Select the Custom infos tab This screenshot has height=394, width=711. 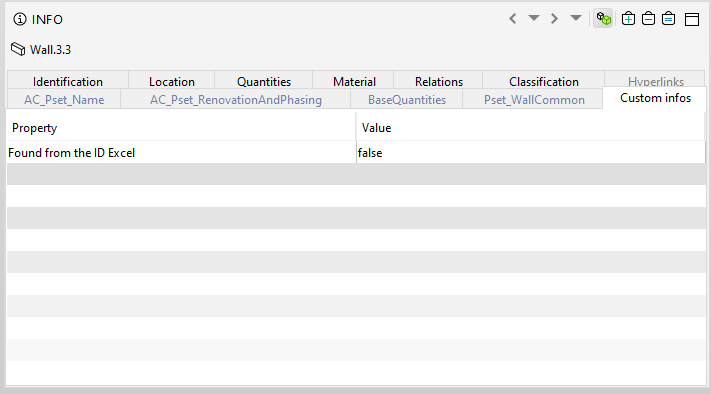tap(655, 98)
